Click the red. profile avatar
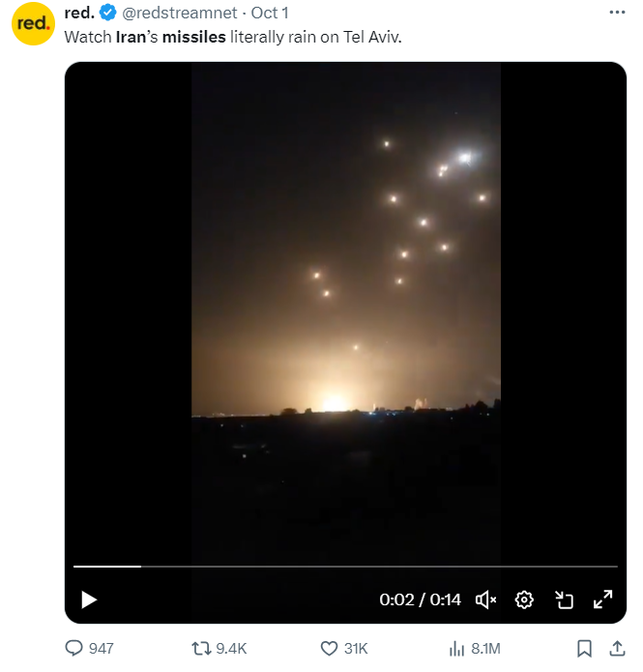 click(33, 24)
